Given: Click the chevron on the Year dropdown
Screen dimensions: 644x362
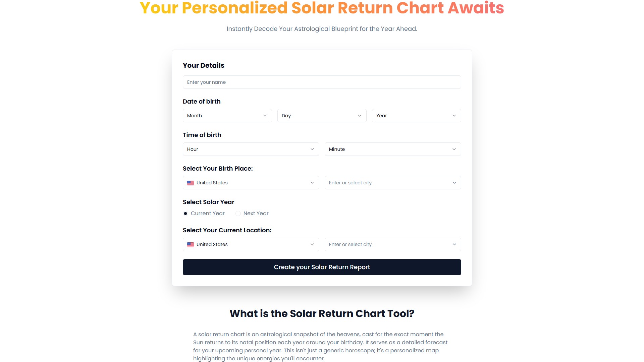Looking at the screenshot, I should tap(454, 116).
